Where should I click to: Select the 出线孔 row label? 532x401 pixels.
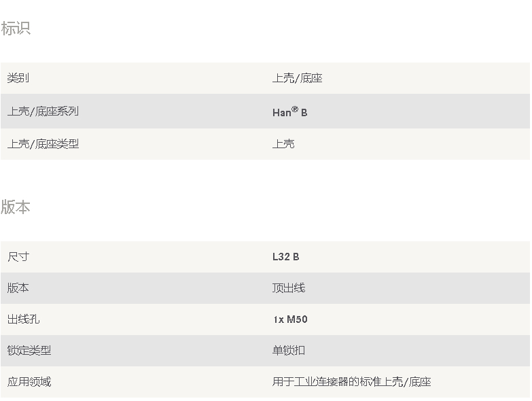click(24, 319)
